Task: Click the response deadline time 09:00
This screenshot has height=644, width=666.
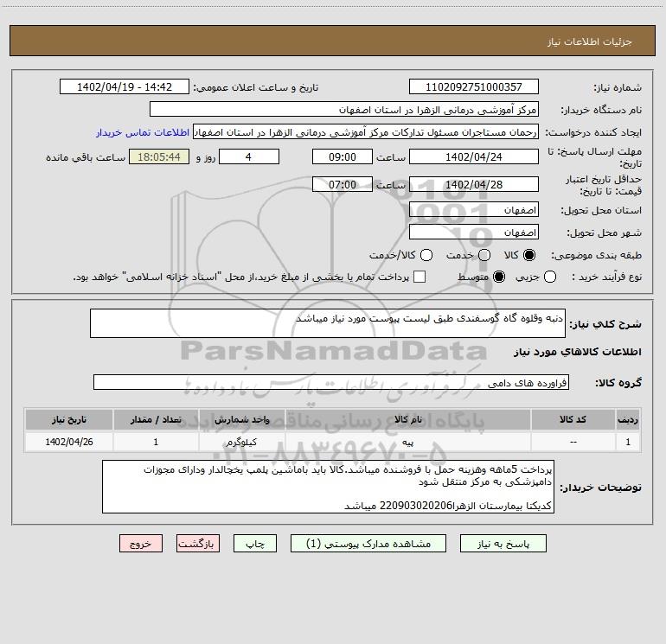Action: click(343, 157)
